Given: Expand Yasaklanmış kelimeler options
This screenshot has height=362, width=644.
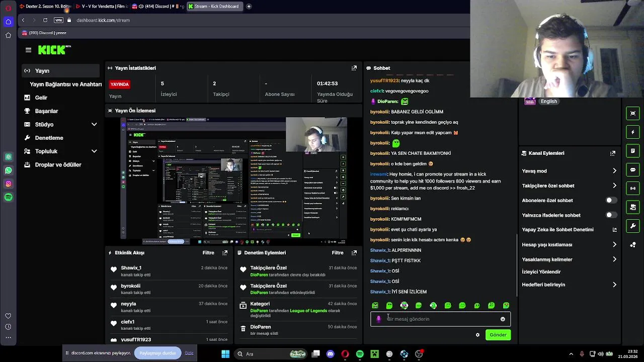Looking at the screenshot, I should pos(614,259).
